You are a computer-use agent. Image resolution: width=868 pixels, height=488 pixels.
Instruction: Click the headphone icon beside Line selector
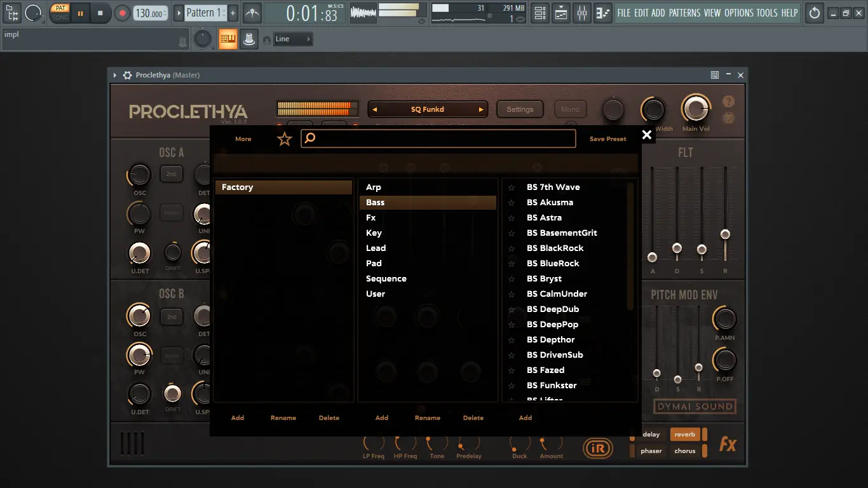click(x=266, y=39)
